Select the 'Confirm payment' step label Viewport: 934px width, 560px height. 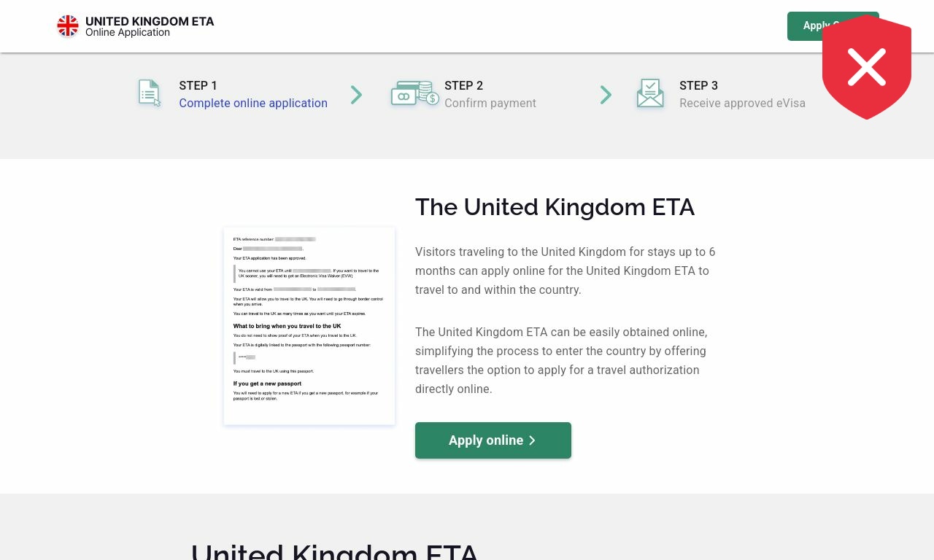point(490,103)
